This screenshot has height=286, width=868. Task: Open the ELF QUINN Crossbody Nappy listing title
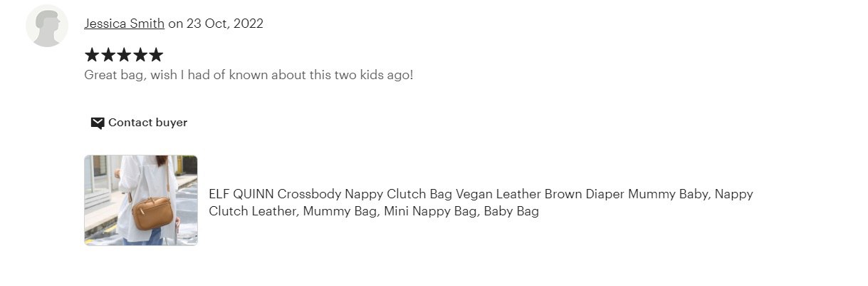coord(481,194)
